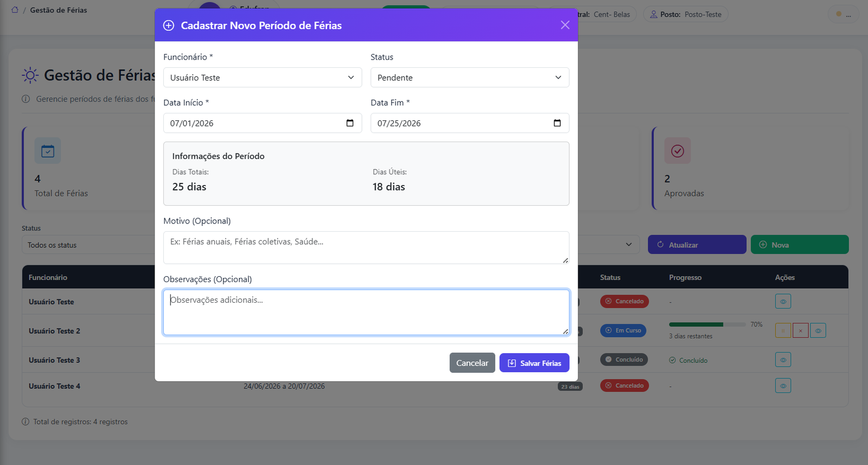The width and height of the screenshot is (868, 465).
Task: Click the Posto: Posto-Teste pill
Action: coord(686,15)
